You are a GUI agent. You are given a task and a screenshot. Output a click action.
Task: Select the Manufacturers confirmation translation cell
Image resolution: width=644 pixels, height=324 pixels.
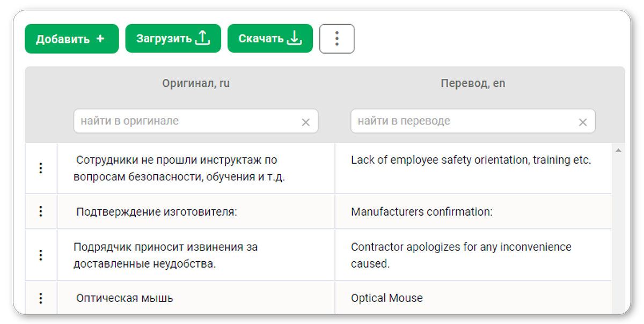click(473, 211)
